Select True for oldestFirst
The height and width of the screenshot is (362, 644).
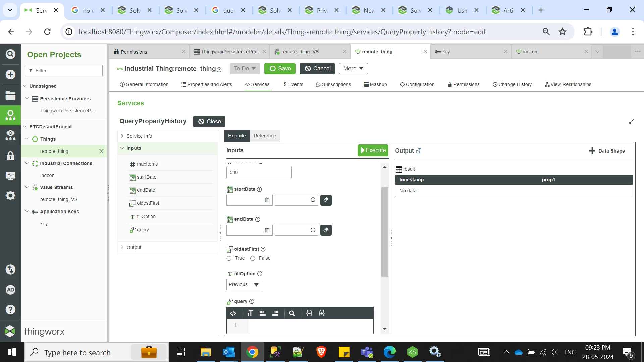[229, 258]
